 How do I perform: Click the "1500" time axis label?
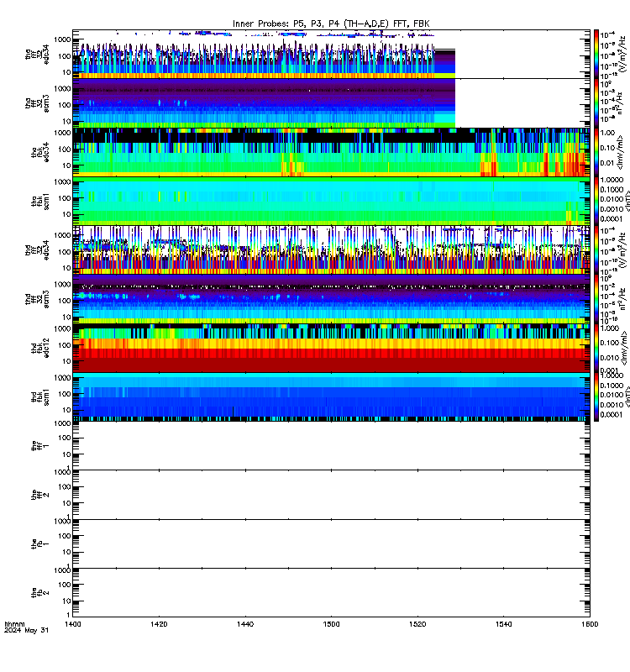click(331, 624)
